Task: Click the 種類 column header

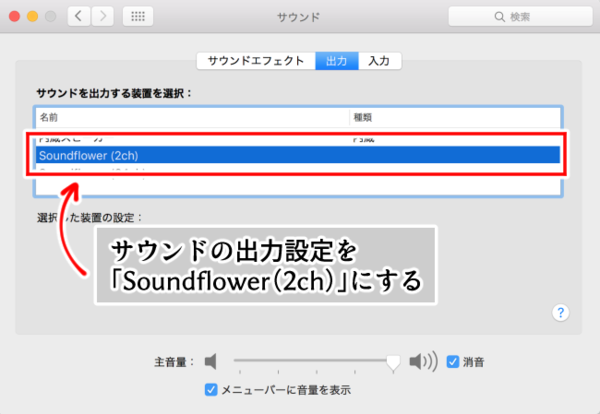Action: point(455,117)
